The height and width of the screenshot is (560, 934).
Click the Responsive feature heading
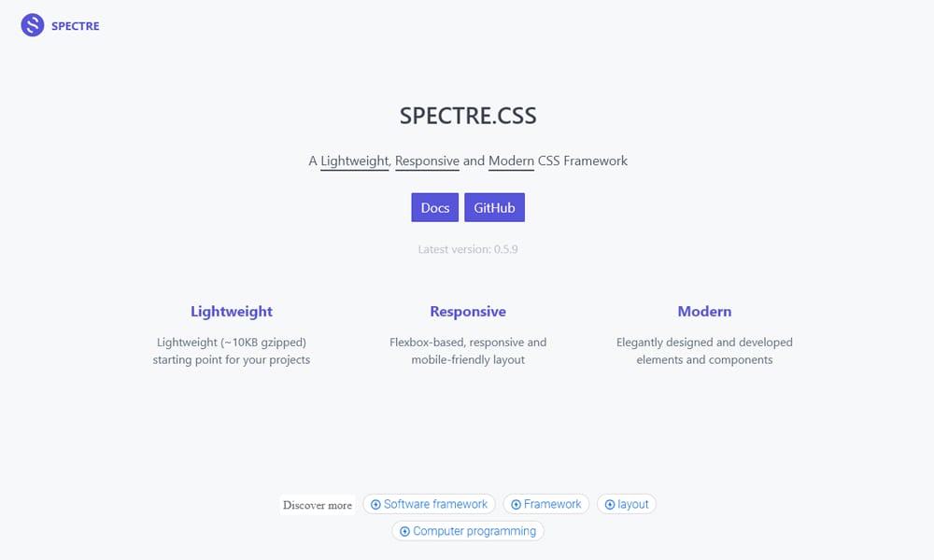click(468, 311)
